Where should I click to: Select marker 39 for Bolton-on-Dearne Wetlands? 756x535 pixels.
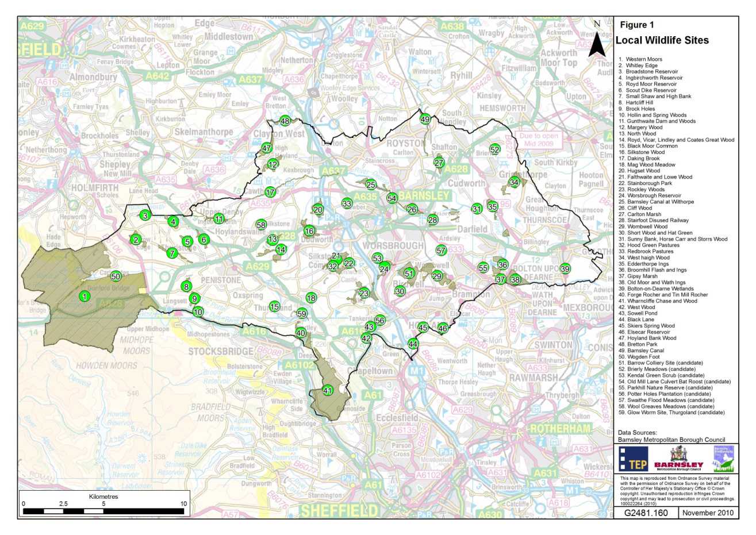point(566,267)
